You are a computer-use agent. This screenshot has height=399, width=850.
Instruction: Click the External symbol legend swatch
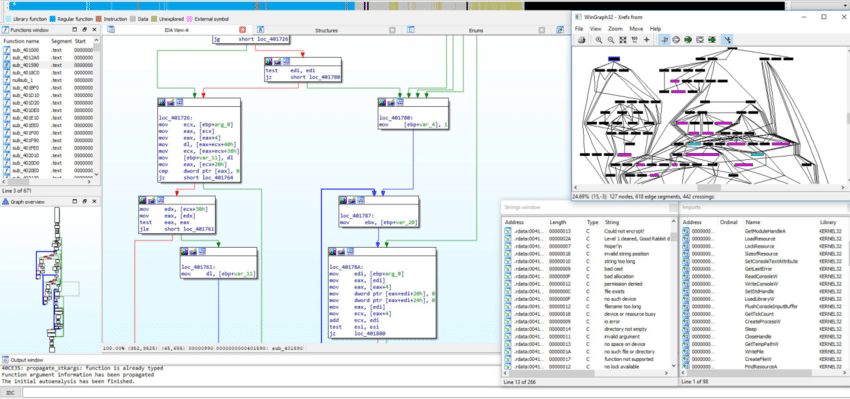(190, 19)
